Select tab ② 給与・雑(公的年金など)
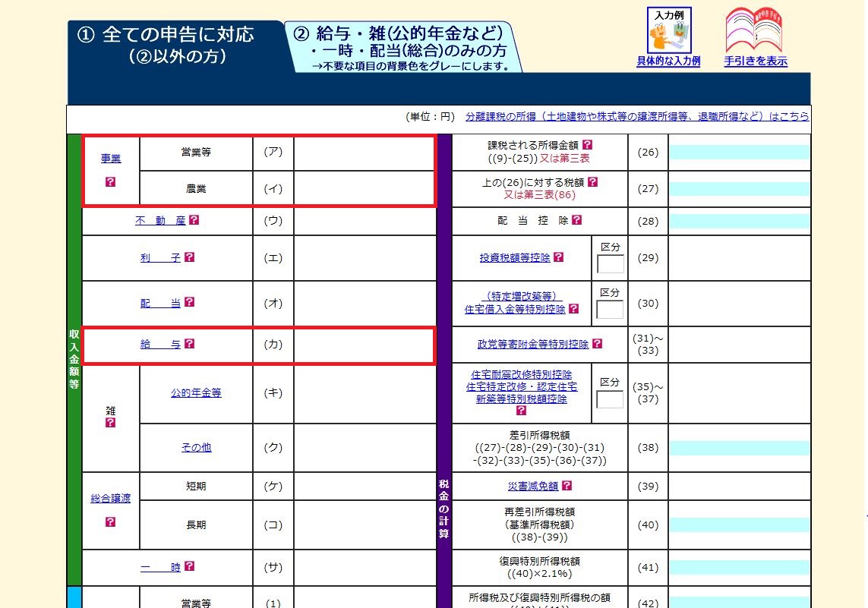Viewport: 868px width, 608px height. 403,47
